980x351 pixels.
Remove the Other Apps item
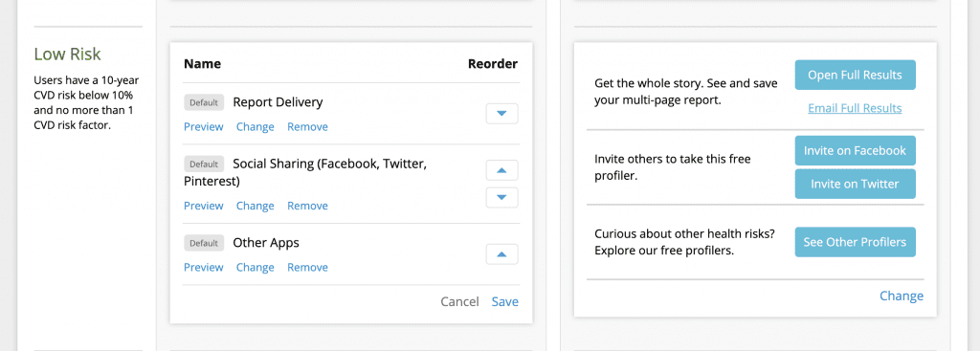tap(307, 267)
